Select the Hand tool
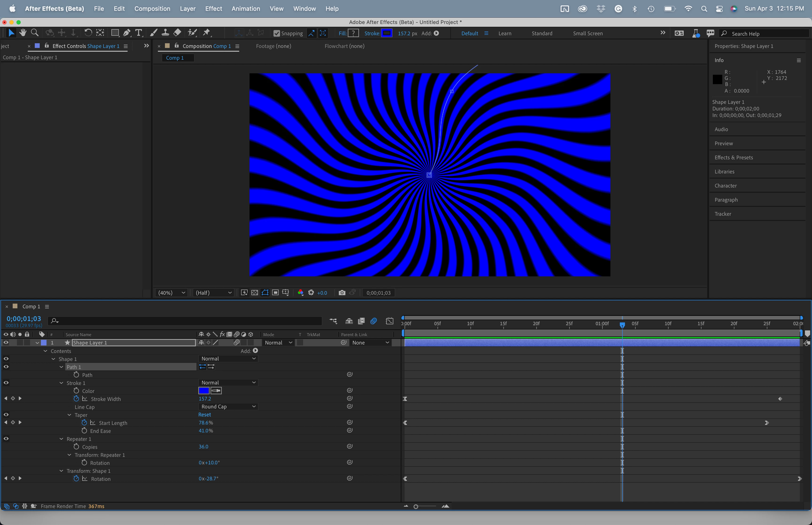This screenshot has height=525, width=812. tap(23, 33)
